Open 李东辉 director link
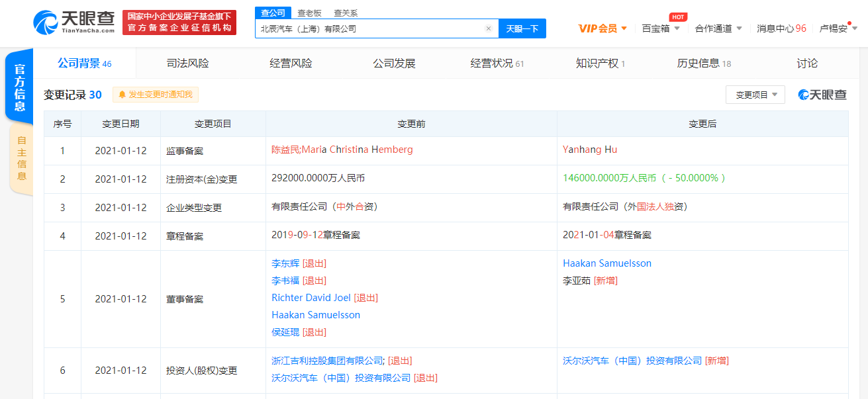868x399 pixels. click(285, 263)
